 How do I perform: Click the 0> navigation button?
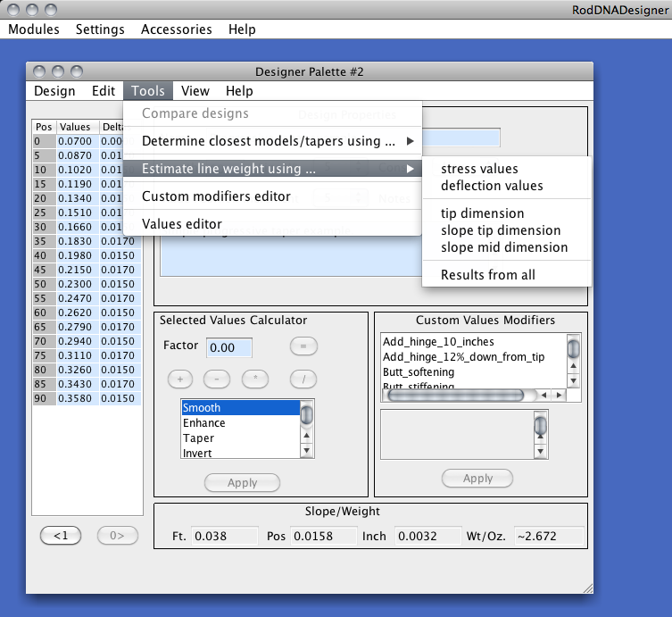coord(118,536)
